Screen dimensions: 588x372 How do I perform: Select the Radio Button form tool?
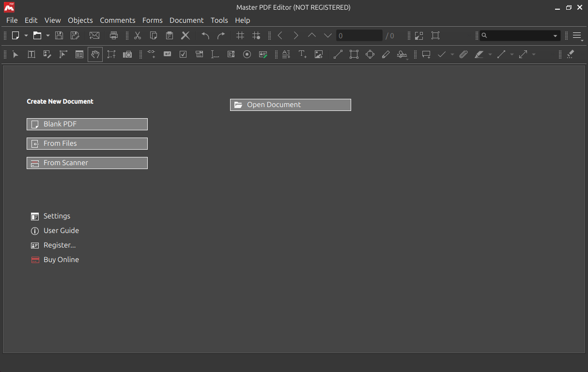click(x=247, y=55)
